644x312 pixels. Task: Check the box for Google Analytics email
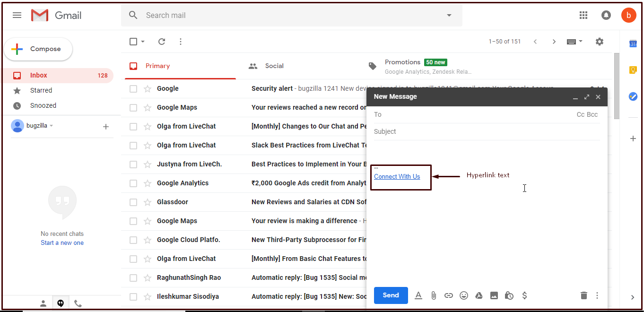(133, 183)
